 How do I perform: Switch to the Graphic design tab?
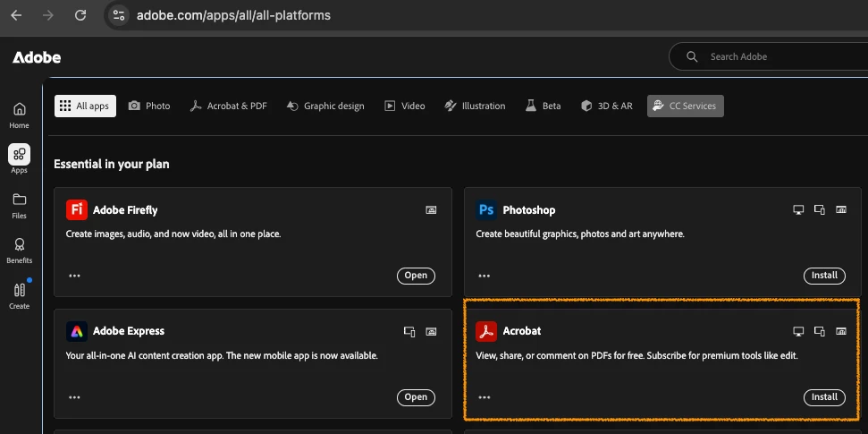(x=325, y=106)
